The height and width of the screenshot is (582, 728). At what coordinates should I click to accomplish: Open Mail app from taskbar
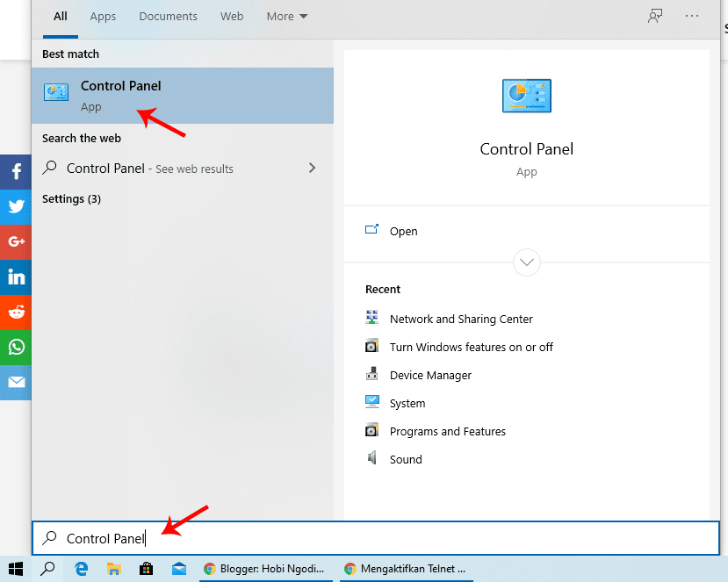(x=179, y=569)
